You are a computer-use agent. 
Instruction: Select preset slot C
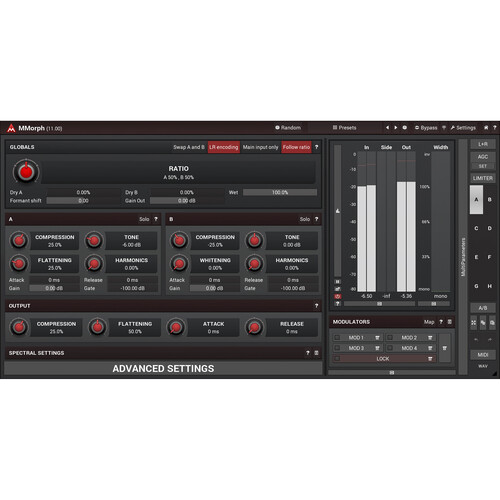[x=476, y=228]
